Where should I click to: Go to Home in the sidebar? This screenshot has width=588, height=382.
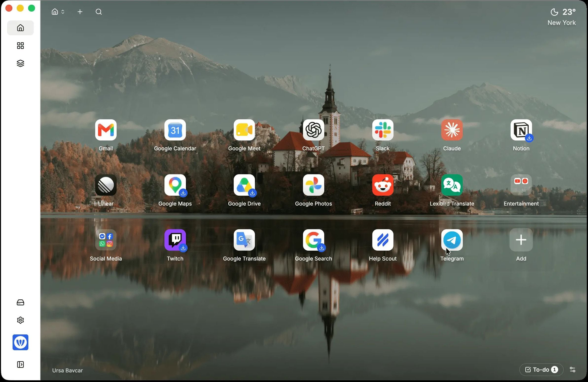click(x=20, y=28)
